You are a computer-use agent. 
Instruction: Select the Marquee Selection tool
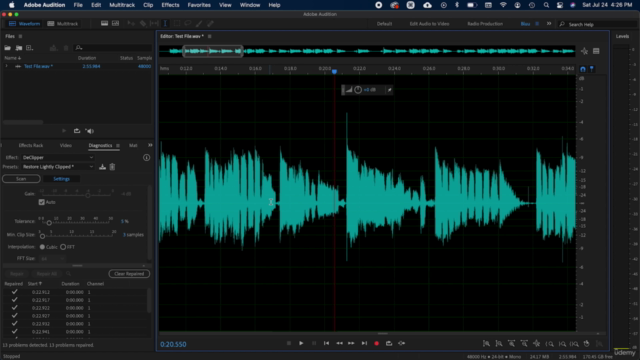177,24
